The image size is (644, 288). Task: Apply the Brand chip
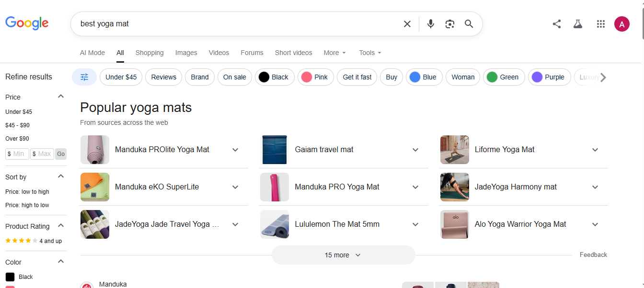pyautogui.click(x=200, y=77)
